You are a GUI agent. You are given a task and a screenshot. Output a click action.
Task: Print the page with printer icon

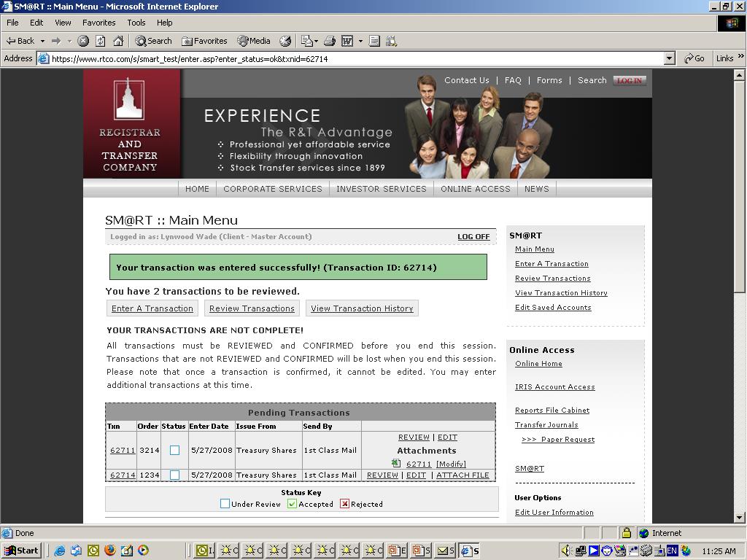[330, 41]
